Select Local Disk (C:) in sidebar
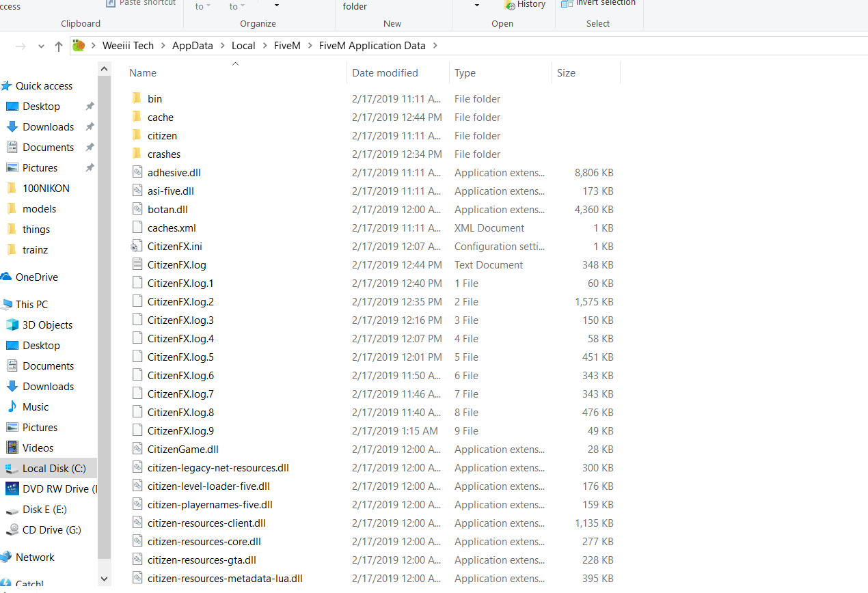 (54, 469)
